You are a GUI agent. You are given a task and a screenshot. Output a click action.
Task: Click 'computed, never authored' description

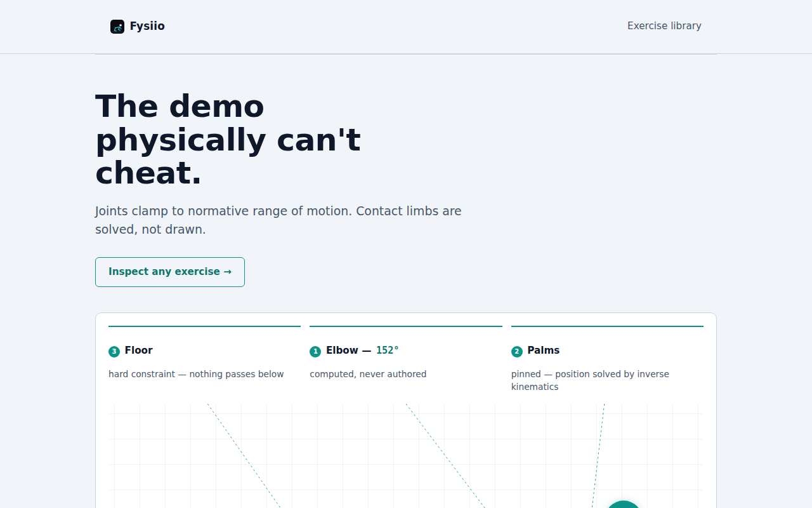tap(368, 374)
